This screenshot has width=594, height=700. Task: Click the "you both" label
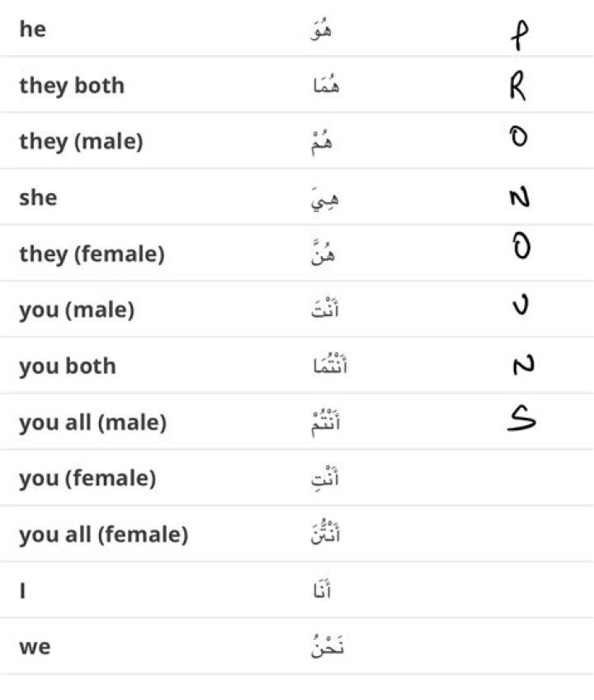click(x=68, y=367)
